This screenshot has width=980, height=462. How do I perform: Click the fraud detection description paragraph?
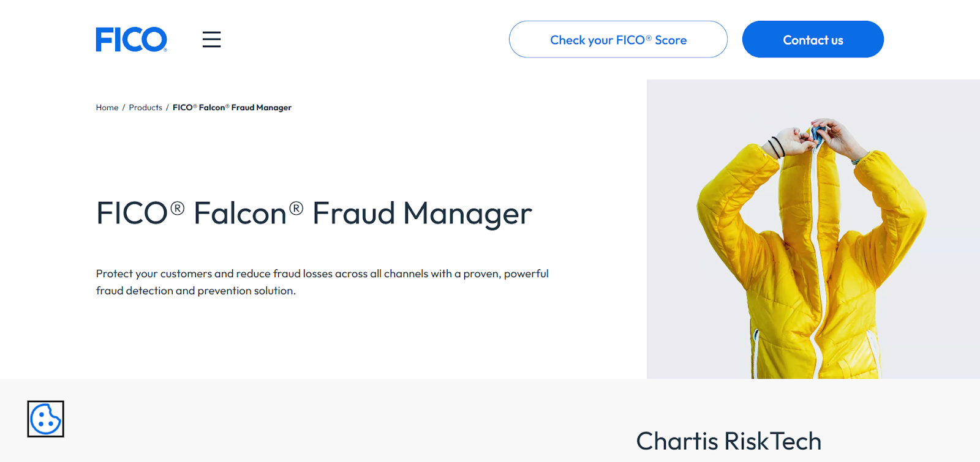tap(322, 282)
